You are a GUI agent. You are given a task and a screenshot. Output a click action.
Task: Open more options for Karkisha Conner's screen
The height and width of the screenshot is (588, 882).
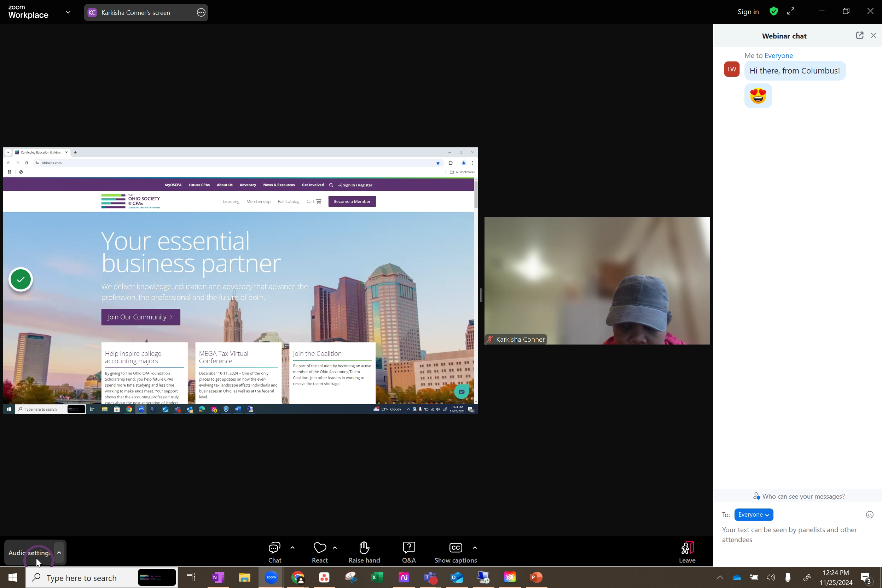pyautogui.click(x=201, y=12)
